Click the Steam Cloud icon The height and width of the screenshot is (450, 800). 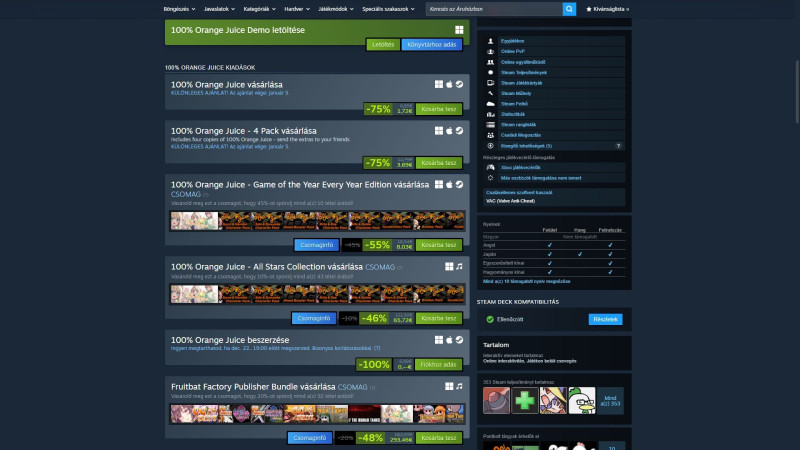coord(490,104)
